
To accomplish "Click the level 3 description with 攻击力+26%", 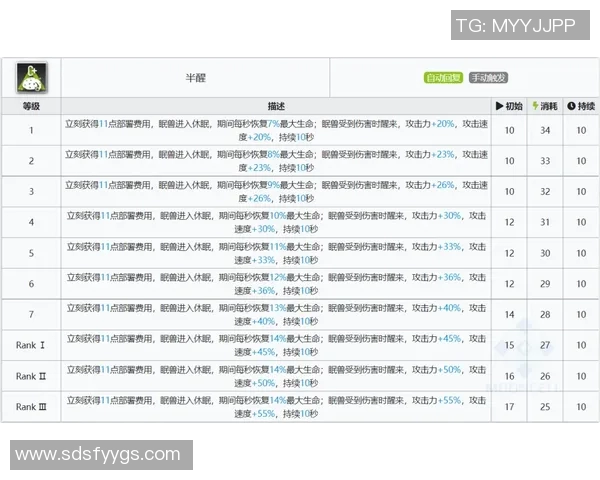I will [x=276, y=191].
